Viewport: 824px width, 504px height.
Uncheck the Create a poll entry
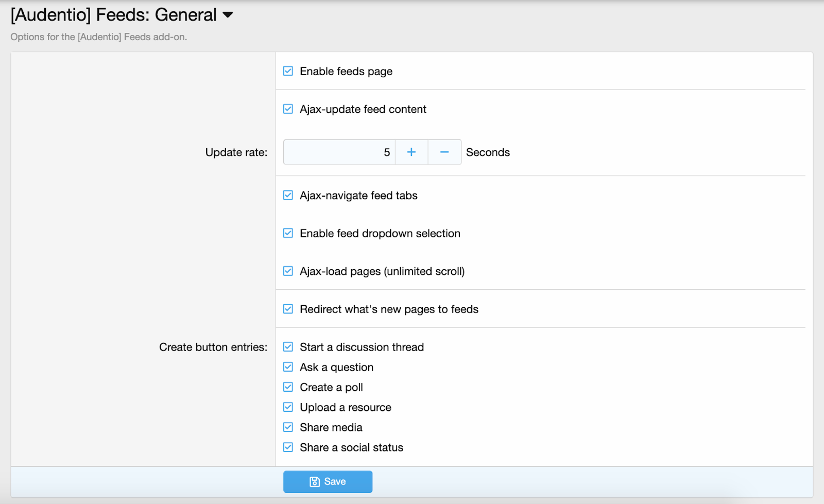point(288,387)
